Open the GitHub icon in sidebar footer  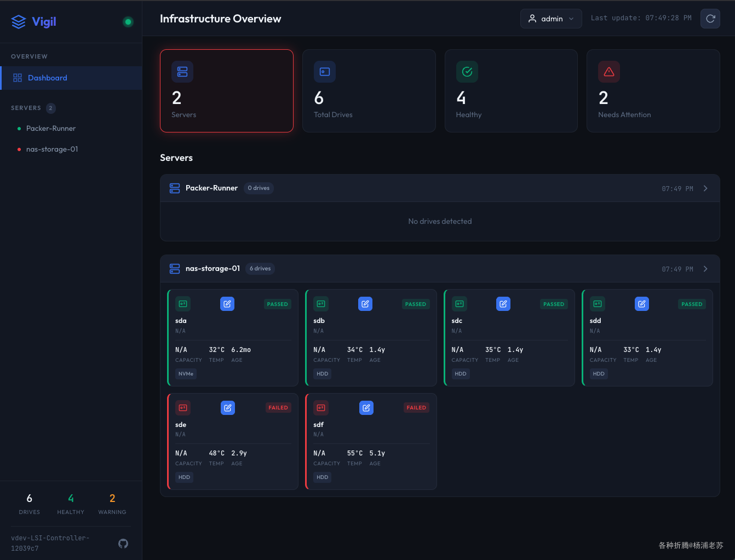tap(123, 543)
